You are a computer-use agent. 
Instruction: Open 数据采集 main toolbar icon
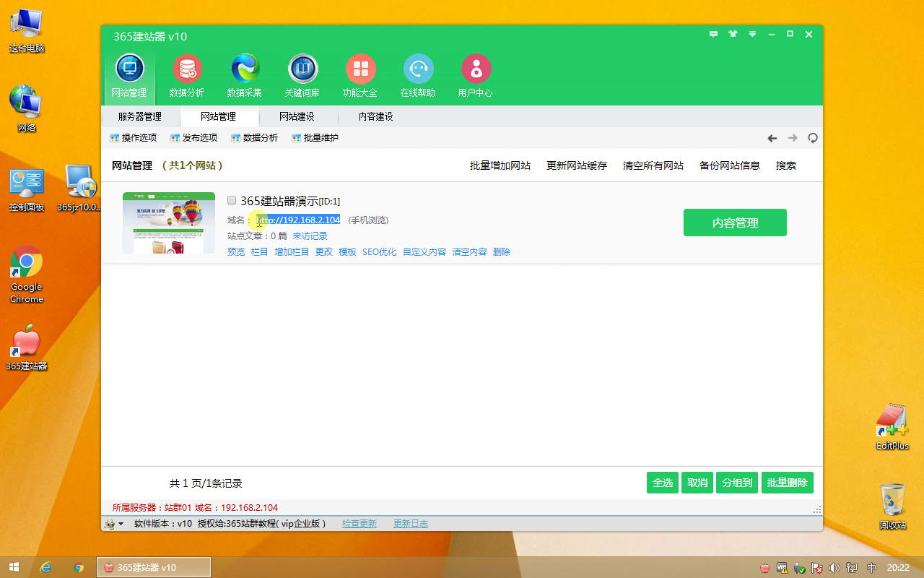(245, 76)
